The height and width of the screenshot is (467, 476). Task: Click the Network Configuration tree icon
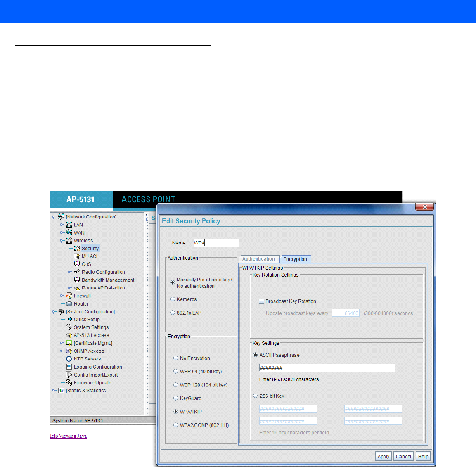point(61,216)
